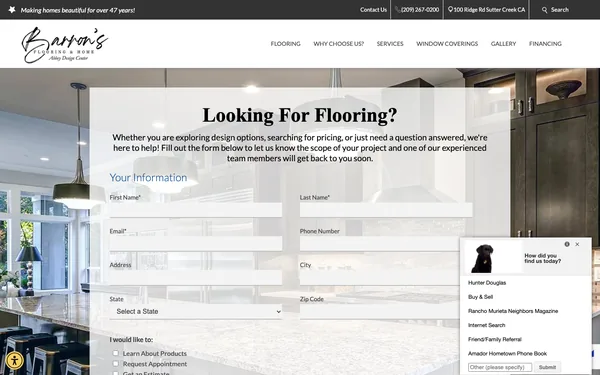
Task: Open the Window Coverings menu
Action: (447, 44)
